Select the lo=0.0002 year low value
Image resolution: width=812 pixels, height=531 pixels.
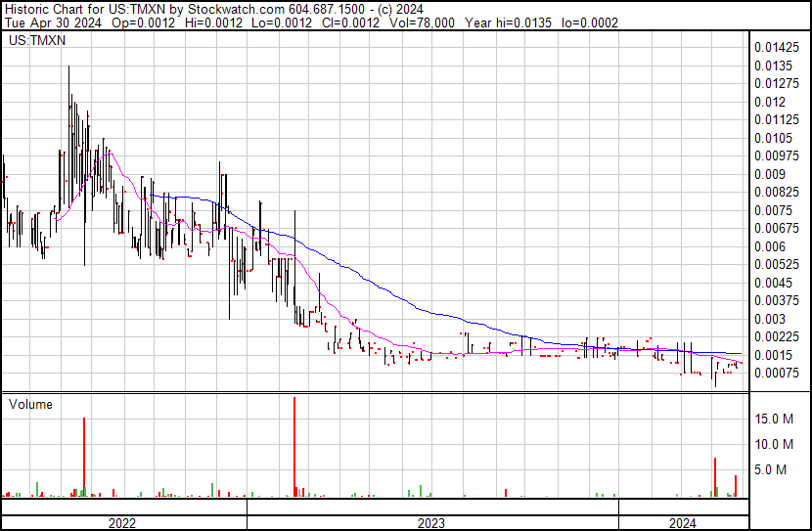589,22
